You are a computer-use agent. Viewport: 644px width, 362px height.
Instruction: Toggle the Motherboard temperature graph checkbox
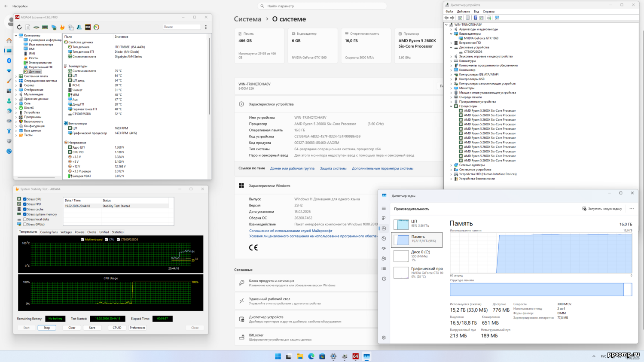click(82, 239)
